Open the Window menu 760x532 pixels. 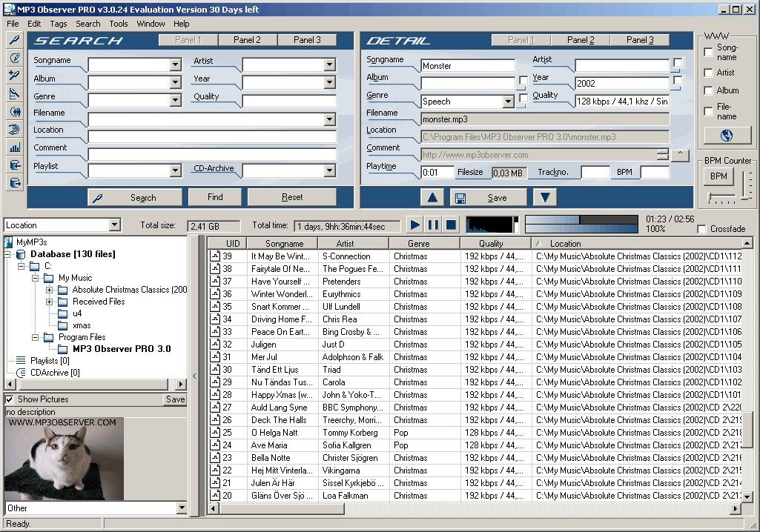coord(151,24)
